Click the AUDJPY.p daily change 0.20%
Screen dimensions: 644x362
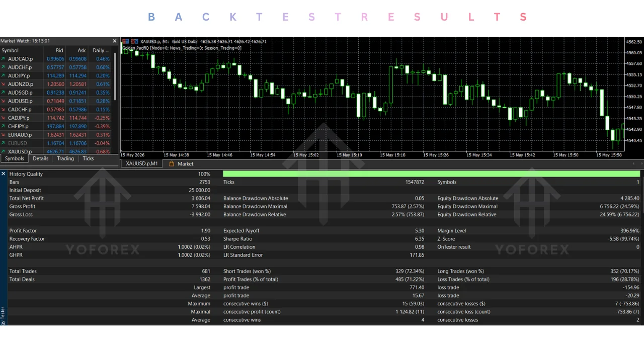pos(103,76)
